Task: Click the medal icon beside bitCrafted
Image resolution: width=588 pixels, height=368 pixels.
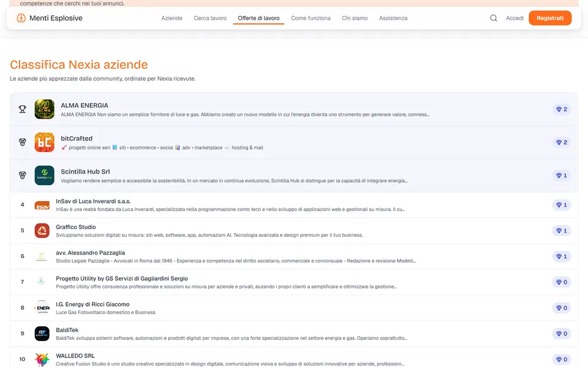Action: [23, 142]
